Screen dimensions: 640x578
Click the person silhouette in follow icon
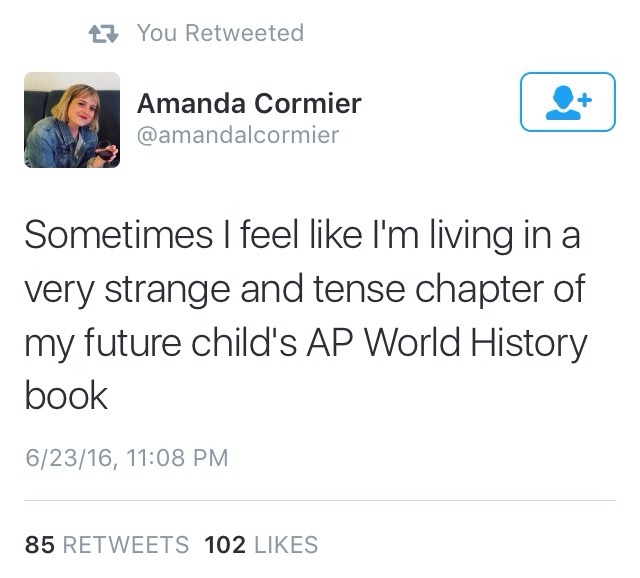(561, 102)
